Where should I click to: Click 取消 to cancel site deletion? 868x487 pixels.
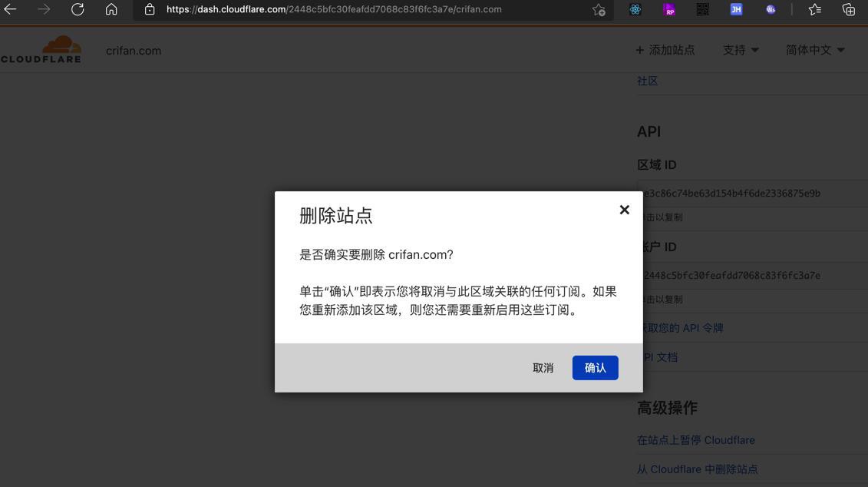[543, 368]
